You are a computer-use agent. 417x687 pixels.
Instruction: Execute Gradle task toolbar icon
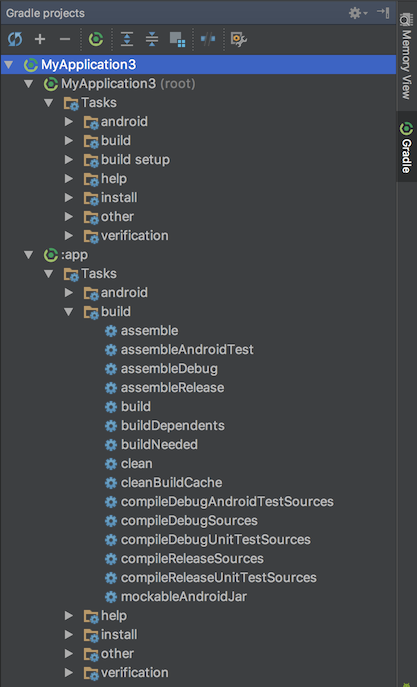(x=95, y=39)
